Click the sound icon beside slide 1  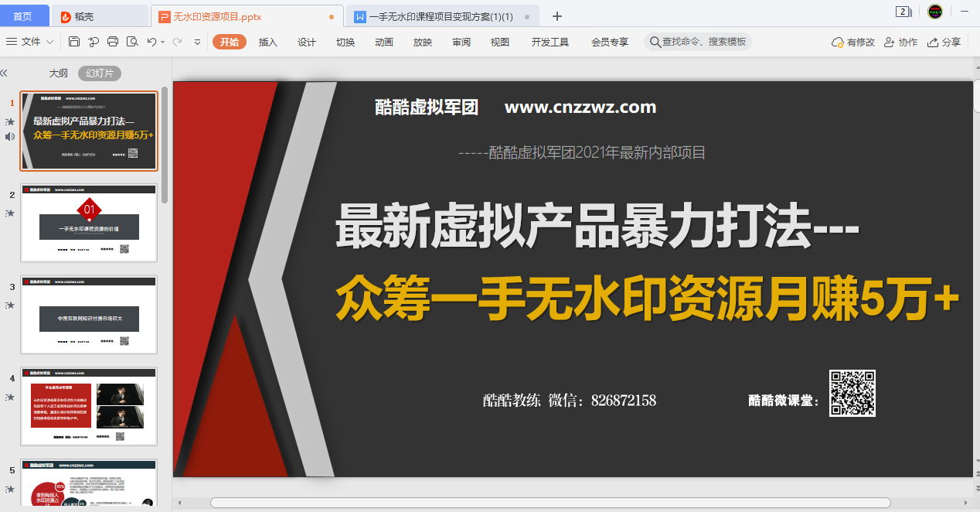9,137
